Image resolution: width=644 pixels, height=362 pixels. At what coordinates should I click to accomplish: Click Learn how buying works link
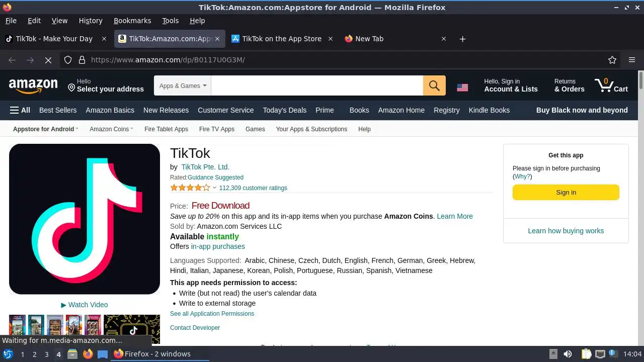tap(566, 231)
